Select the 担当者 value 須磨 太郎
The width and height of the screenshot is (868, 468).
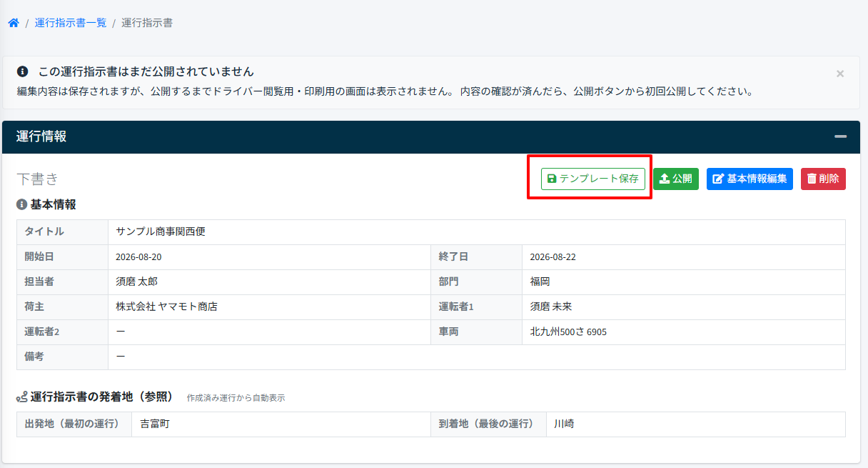pos(136,282)
